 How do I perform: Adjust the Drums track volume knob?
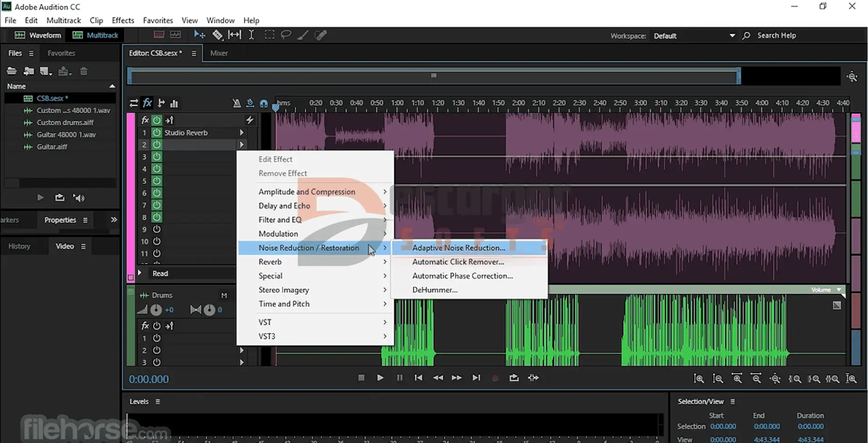156,310
